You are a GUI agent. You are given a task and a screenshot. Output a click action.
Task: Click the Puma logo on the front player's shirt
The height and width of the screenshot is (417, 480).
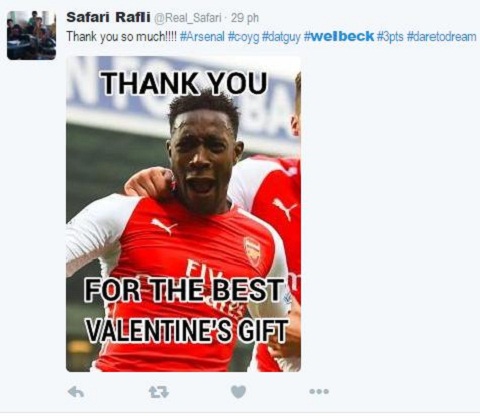(x=164, y=226)
